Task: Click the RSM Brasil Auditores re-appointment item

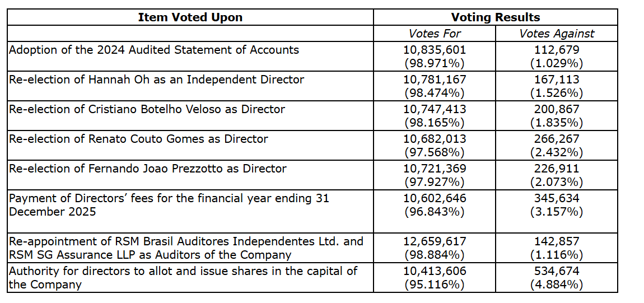Action: coord(186,248)
